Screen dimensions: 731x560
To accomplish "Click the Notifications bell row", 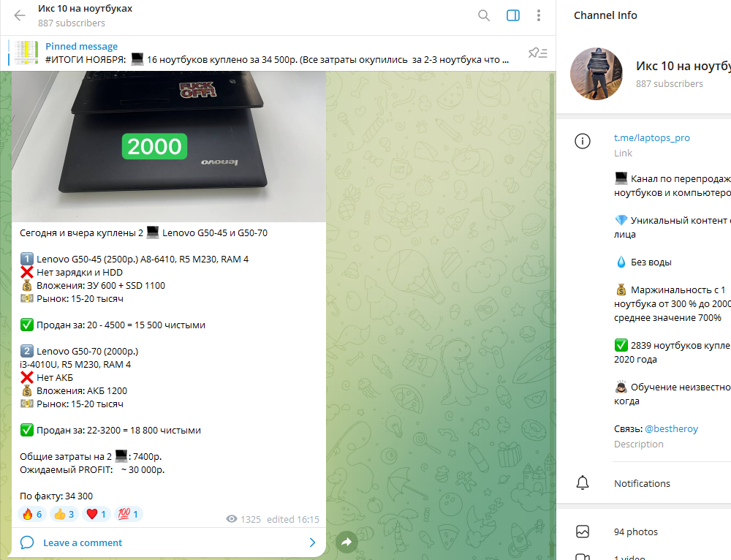I will tap(643, 483).
